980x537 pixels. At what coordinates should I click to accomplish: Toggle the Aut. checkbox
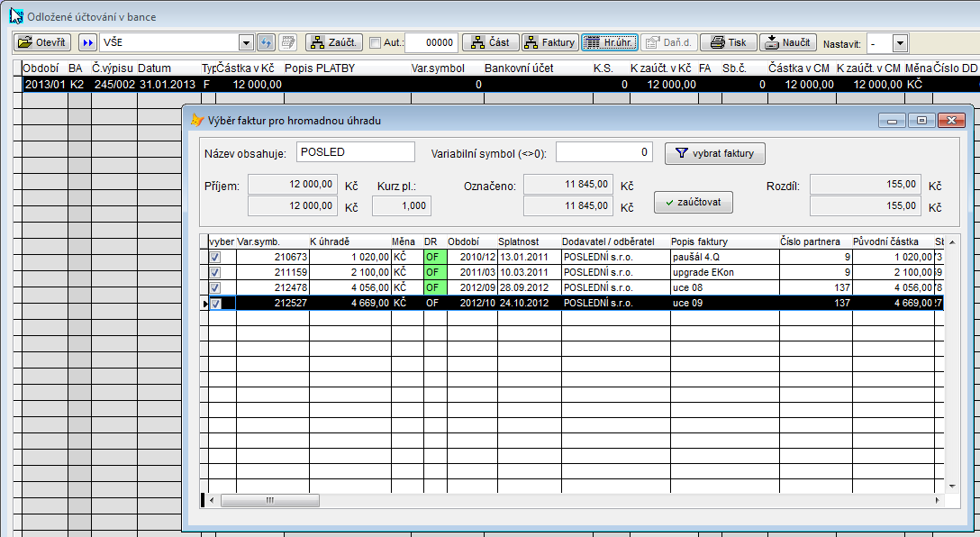coord(375,42)
